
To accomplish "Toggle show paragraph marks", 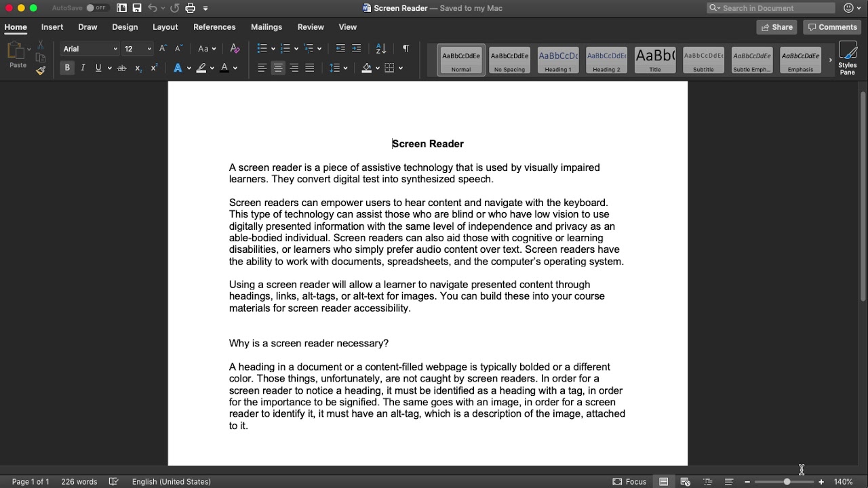I will pos(406,49).
